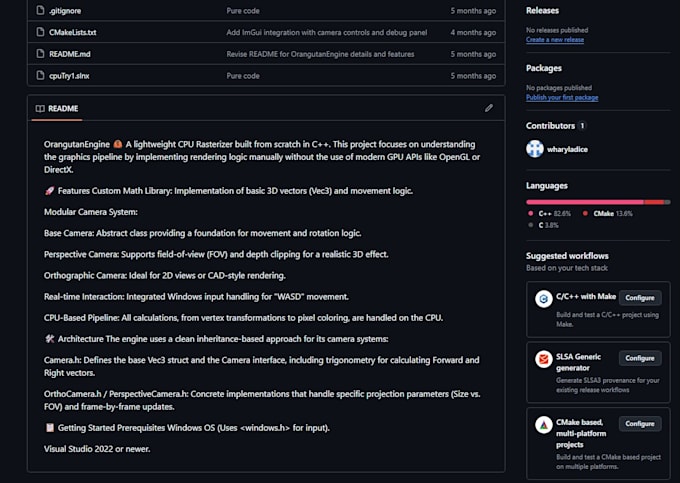Click the C/C++ with Make workflow icon
This screenshot has height=483, width=680.
543,299
